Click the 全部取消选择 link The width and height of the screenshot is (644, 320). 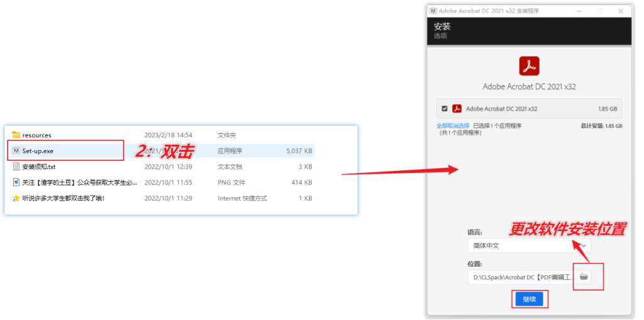coord(453,126)
